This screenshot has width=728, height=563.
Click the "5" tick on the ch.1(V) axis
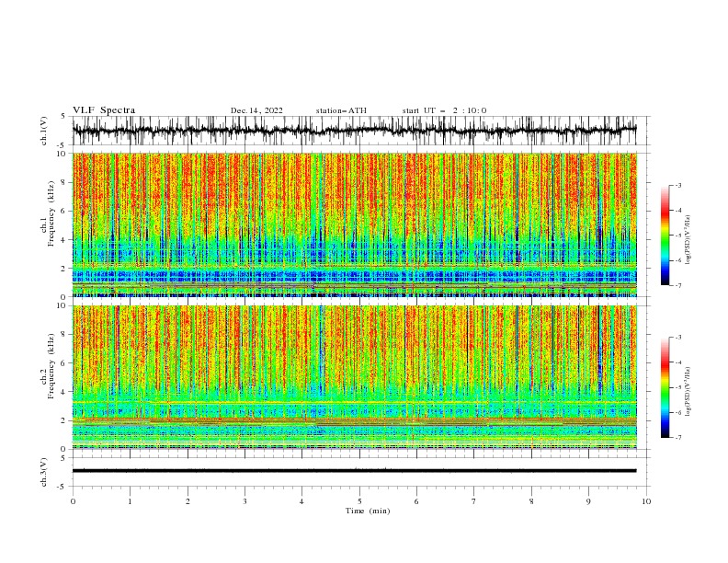click(64, 116)
